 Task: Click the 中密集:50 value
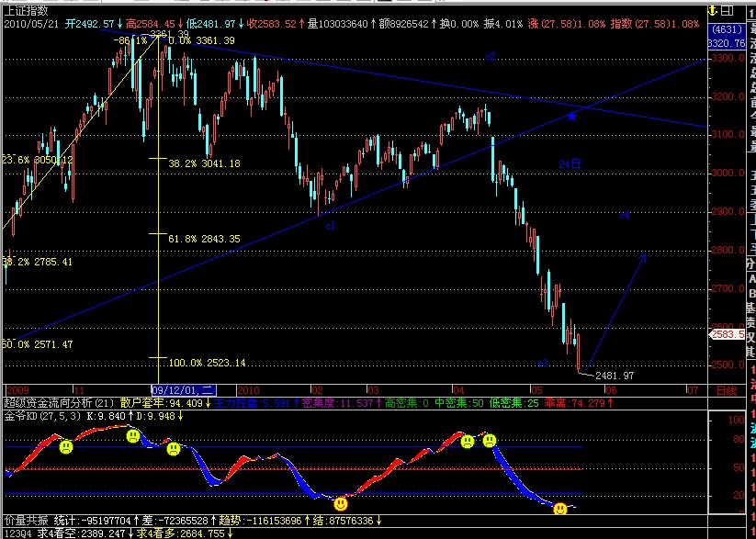pos(459,403)
